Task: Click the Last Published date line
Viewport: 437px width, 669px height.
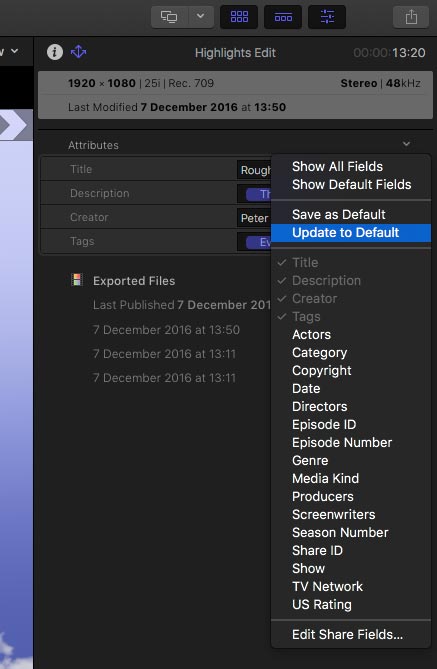Action: point(182,305)
